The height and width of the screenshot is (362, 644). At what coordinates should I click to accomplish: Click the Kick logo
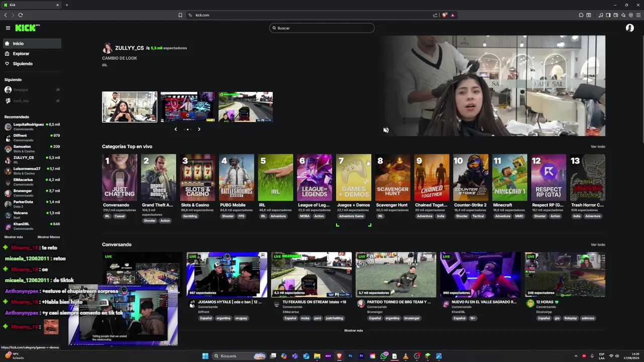(x=27, y=28)
